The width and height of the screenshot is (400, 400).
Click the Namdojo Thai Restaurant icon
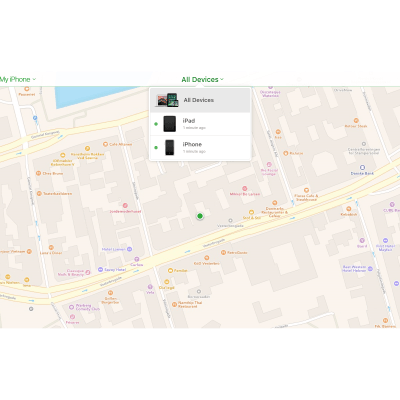point(174,304)
